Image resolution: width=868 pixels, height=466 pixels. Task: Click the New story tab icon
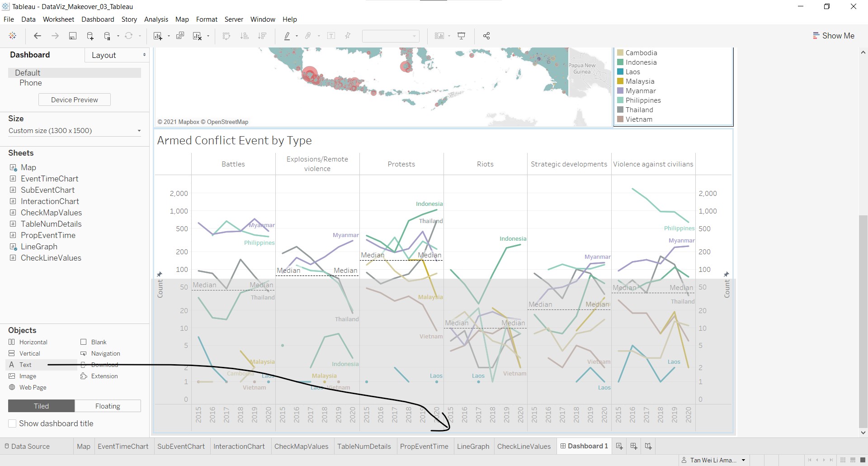pyautogui.click(x=648, y=447)
